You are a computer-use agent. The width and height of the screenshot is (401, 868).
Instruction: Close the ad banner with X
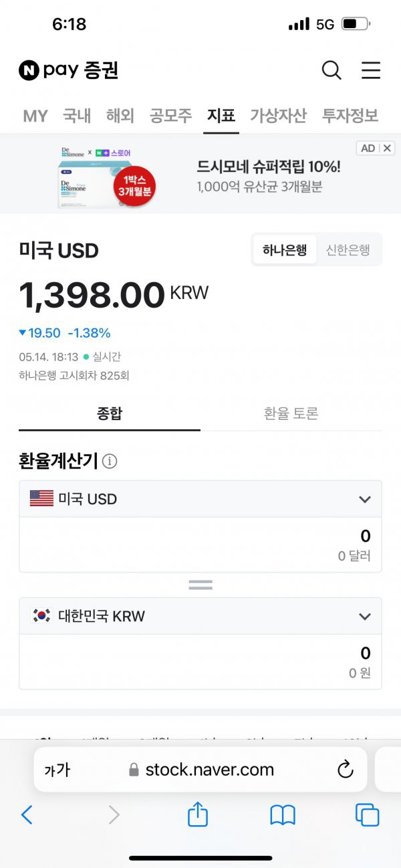point(388,148)
